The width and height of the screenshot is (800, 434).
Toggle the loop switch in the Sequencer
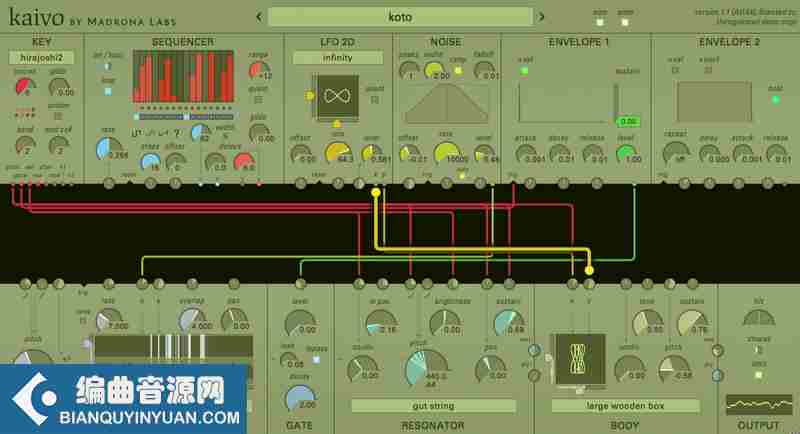coord(108,91)
